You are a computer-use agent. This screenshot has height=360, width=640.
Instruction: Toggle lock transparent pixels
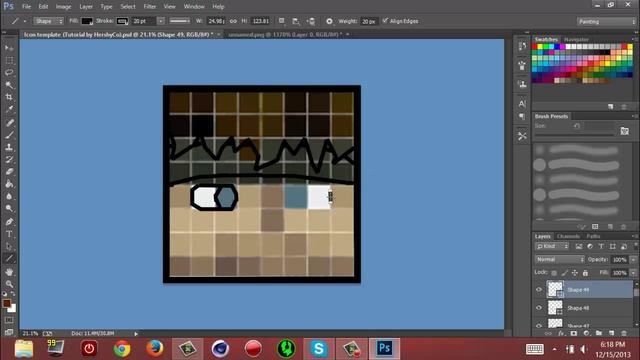coord(554,273)
